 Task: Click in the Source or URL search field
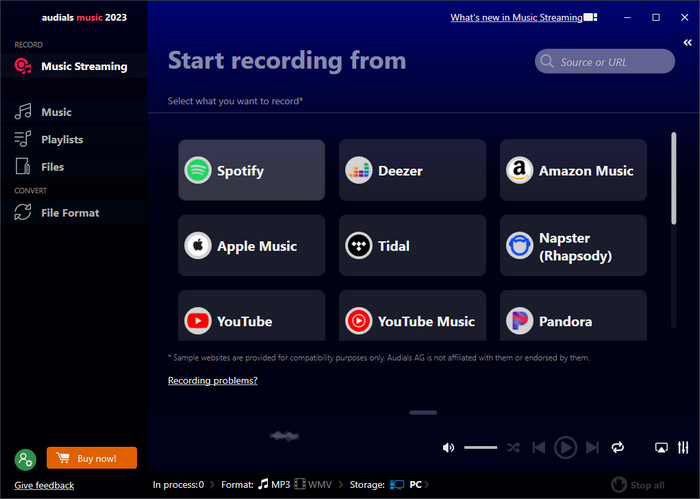pos(605,61)
